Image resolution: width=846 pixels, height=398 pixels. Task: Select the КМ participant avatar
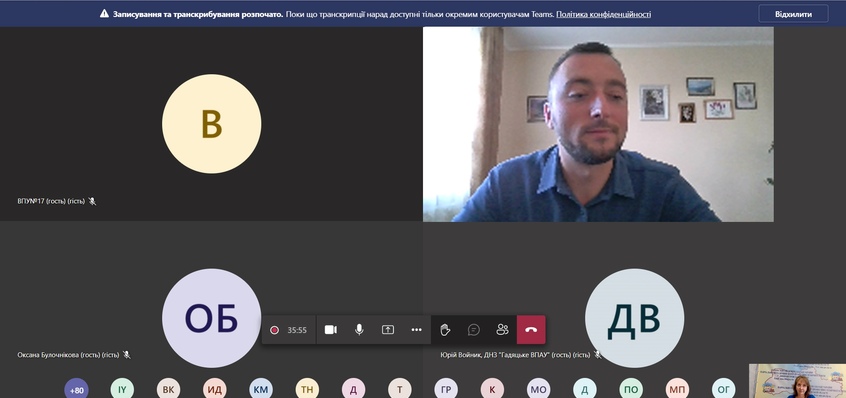pyautogui.click(x=261, y=389)
